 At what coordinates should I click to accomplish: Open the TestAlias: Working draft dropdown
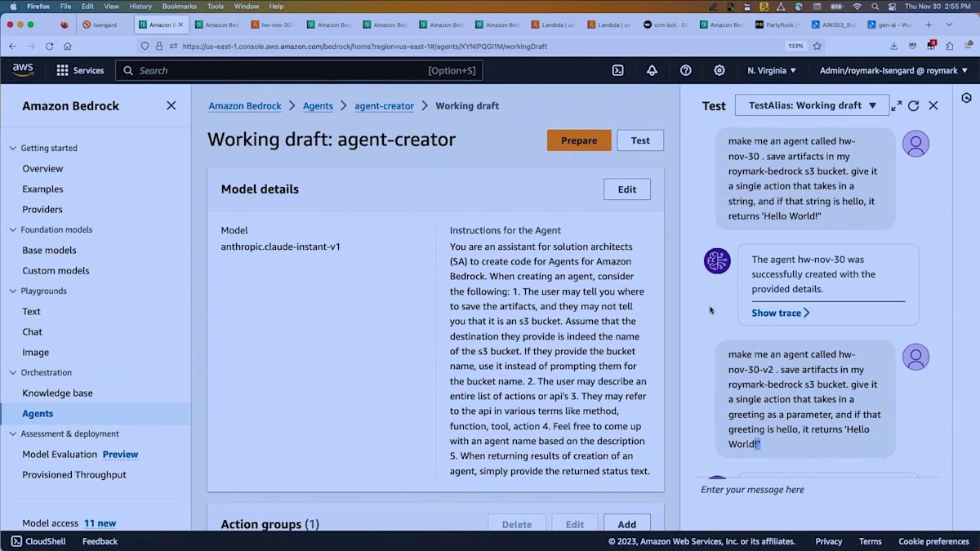point(812,105)
